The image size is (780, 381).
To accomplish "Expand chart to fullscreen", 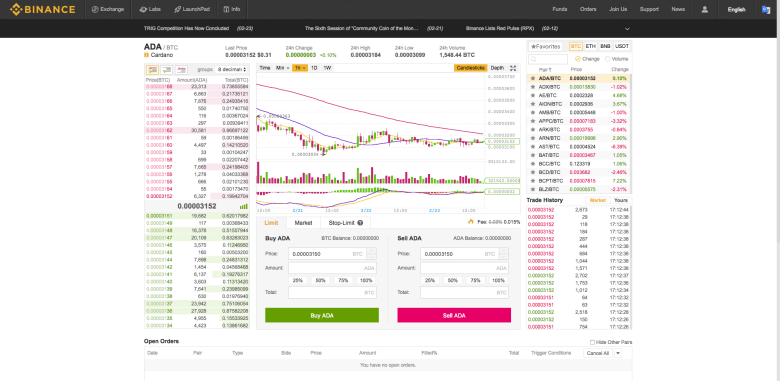I will tap(513, 68).
